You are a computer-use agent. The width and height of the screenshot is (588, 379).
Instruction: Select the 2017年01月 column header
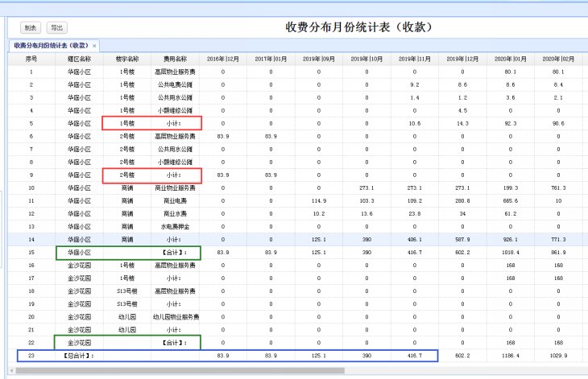click(x=271, y=59)
